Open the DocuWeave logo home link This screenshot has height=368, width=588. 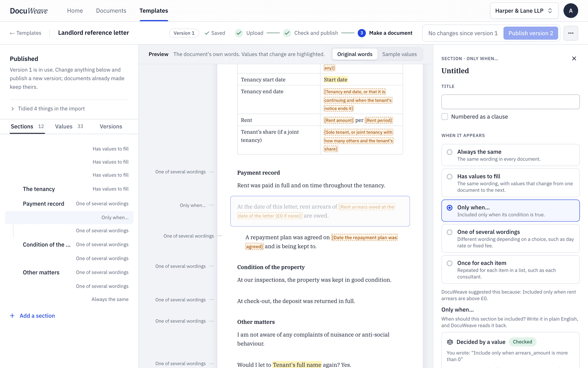[29, 11]
